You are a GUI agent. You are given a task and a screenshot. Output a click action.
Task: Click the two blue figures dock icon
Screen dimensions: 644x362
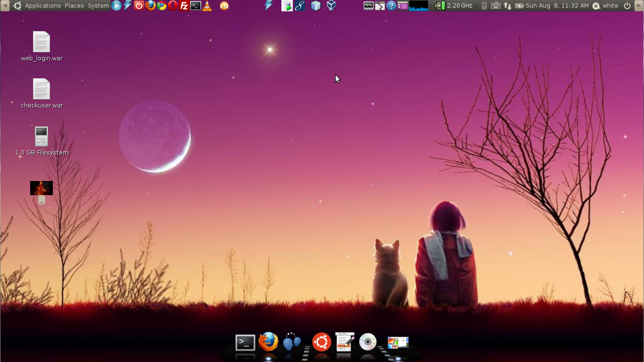[292, 342]
